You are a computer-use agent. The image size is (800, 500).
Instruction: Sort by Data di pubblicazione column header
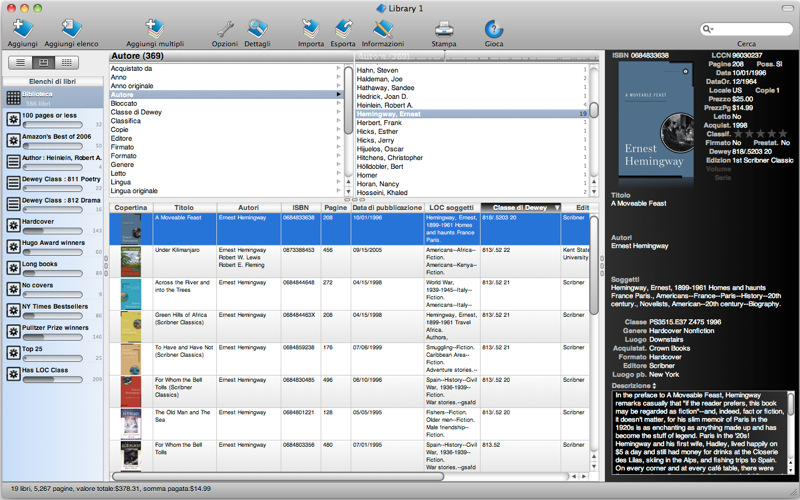coord(387,208)
